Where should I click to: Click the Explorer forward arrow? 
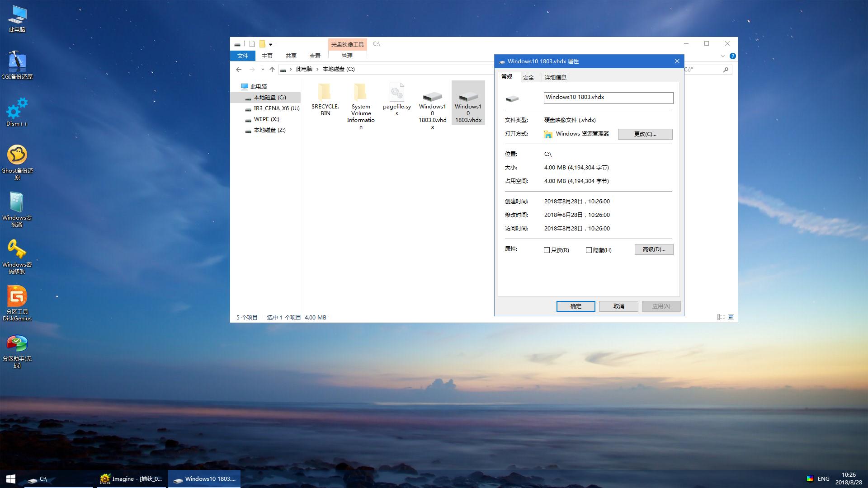tap(252, 69)
